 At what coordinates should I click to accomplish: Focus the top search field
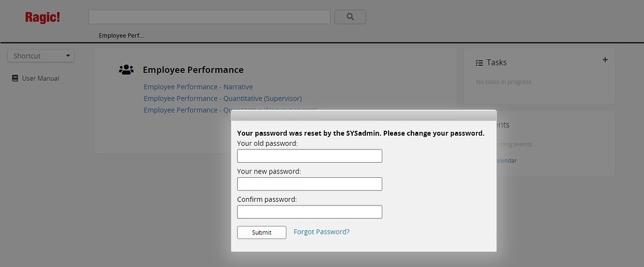coord(209,17)
